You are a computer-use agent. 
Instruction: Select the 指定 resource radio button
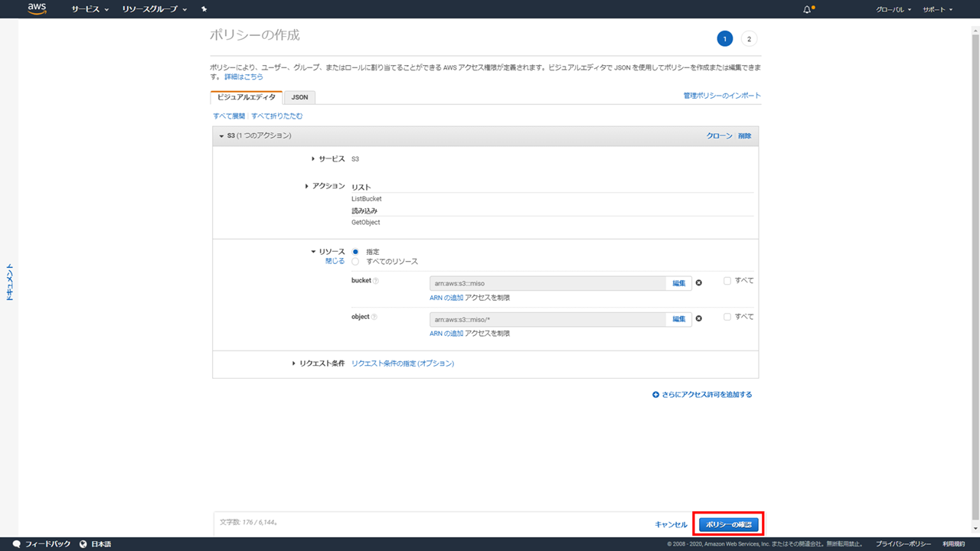point(355,252)
